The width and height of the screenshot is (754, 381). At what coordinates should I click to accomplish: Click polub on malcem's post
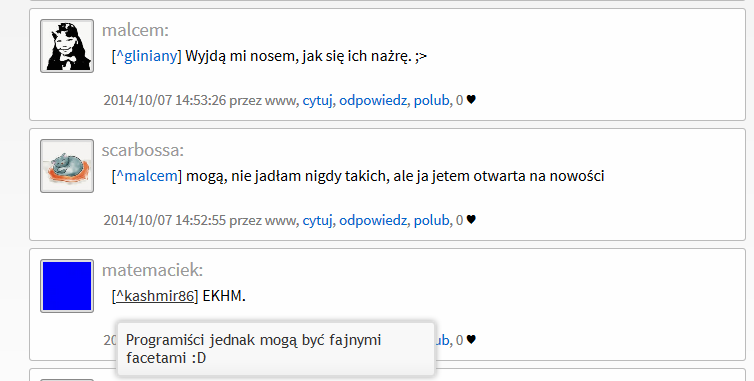431,100
